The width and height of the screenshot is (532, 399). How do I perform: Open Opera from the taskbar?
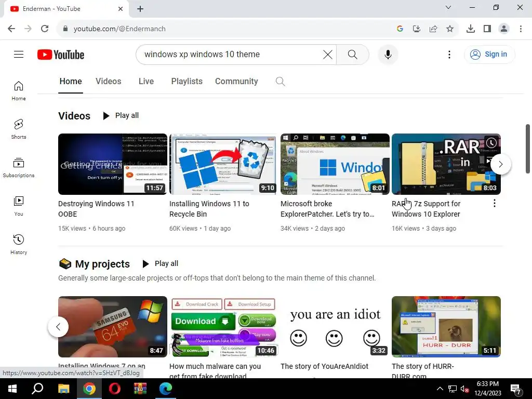click(115, 389)
